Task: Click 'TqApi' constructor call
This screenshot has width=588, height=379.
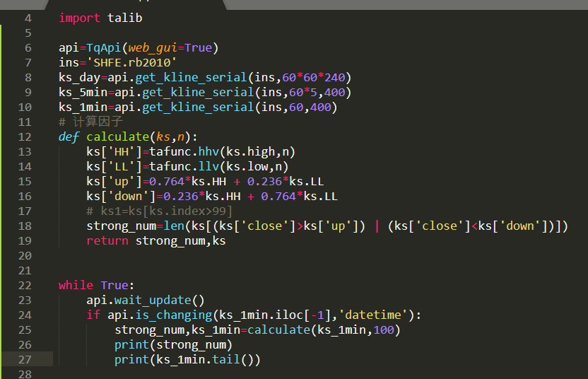Action: click(x=104, y=48)
